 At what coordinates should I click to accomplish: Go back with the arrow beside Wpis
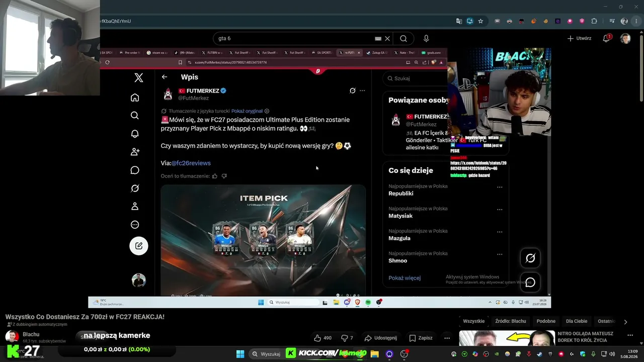pyautogui.click(x=165, y=77)
